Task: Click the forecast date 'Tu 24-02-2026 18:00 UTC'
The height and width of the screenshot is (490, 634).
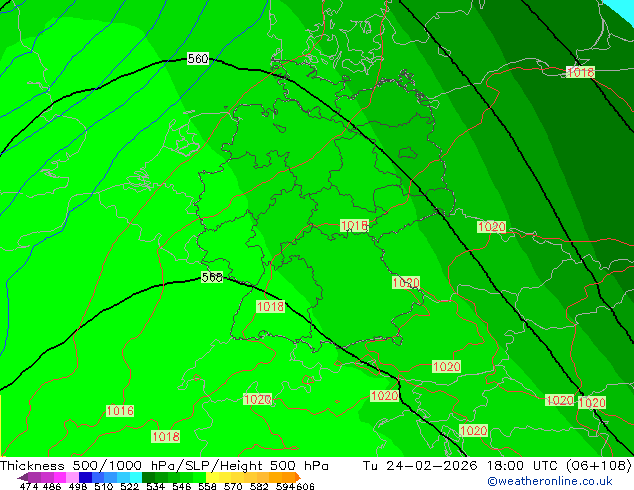Action: pos(460,466)
